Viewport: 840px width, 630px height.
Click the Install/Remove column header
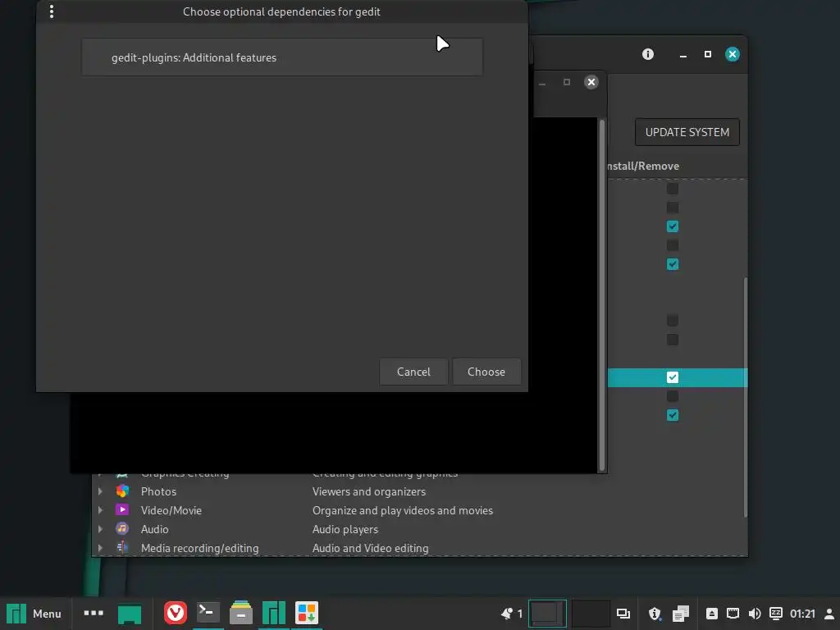(643, 166)
